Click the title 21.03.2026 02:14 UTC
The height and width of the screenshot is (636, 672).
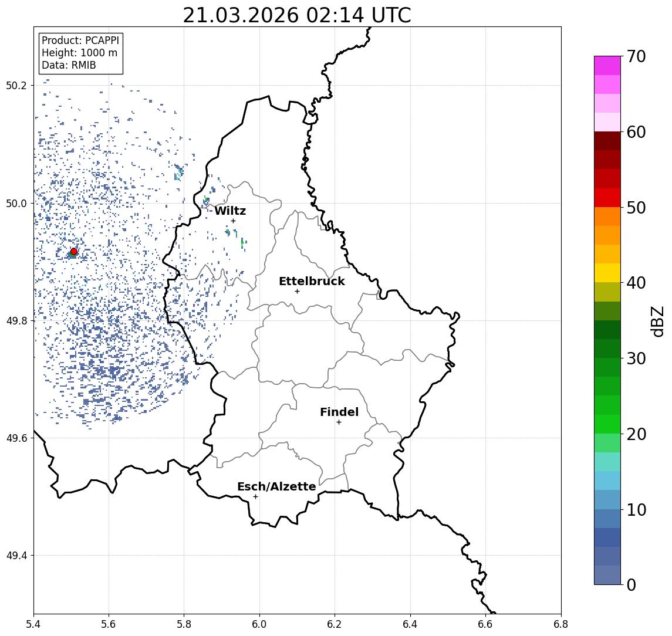pos(297,15)
